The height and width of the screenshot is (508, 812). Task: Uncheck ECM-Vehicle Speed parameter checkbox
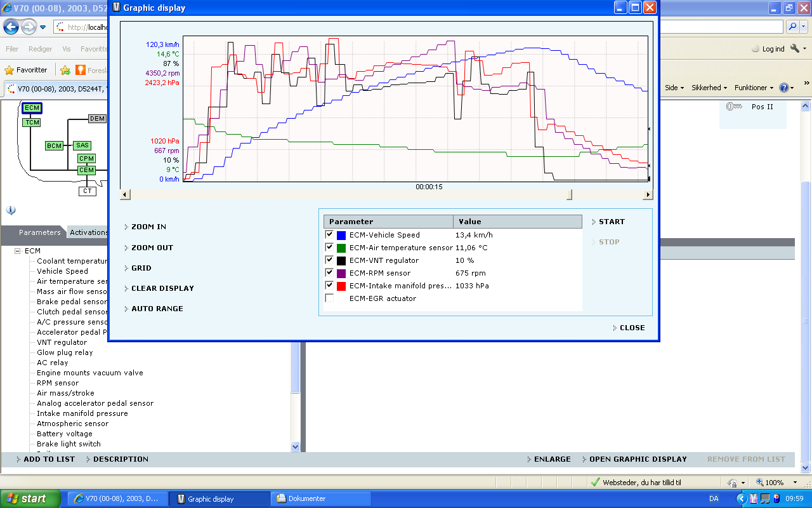pyautogui.click(x=329, y=234)
